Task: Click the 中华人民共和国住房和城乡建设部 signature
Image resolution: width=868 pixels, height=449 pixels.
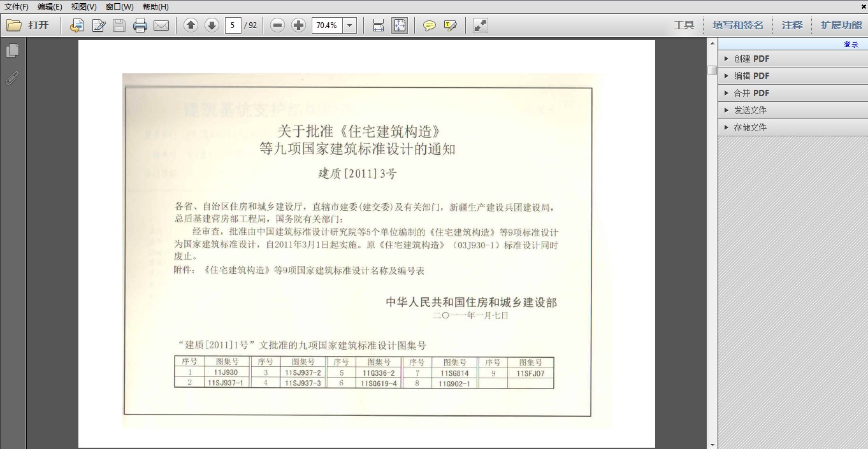Action: (x=472, y=303)
